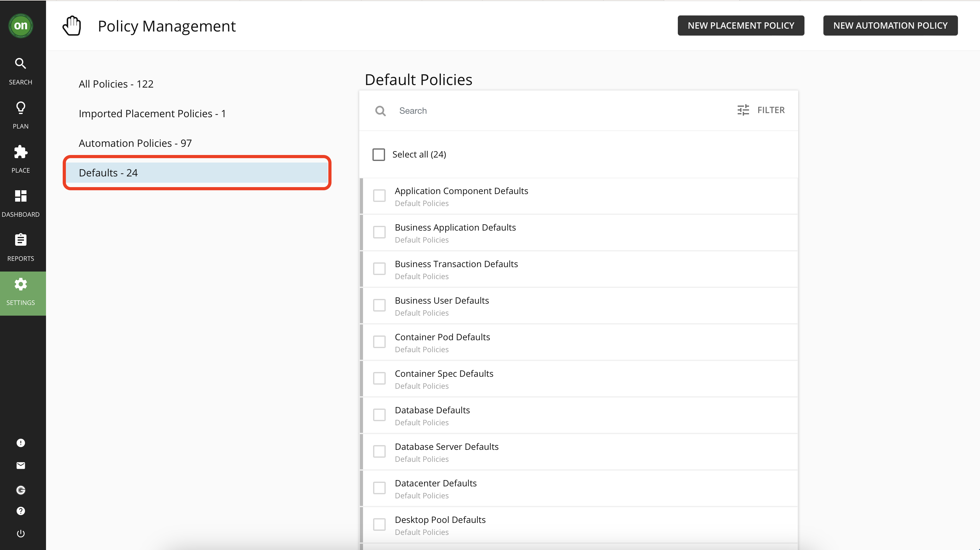Select Defaults - 24 category

coord(197,173)
